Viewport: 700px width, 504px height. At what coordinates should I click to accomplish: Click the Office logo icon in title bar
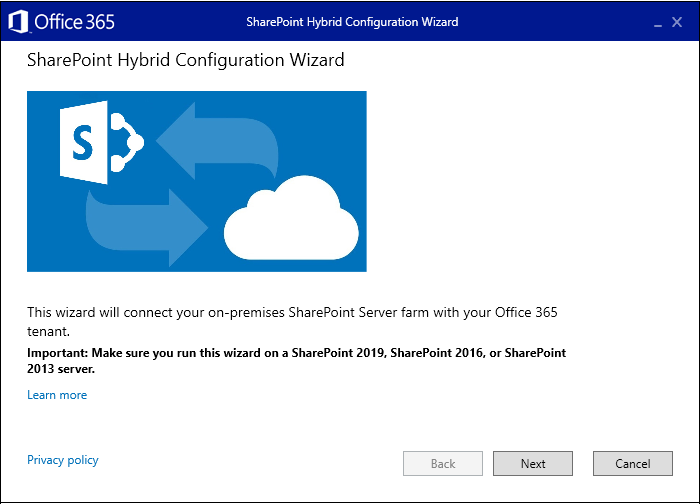(x=18, y=21)
